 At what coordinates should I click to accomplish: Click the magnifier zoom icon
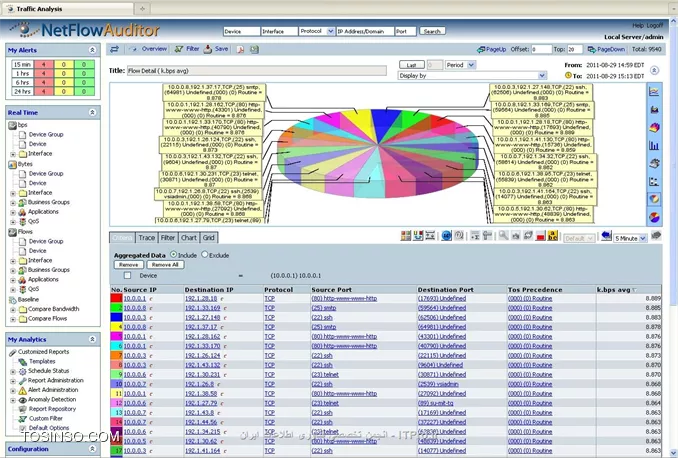(503, 236)
